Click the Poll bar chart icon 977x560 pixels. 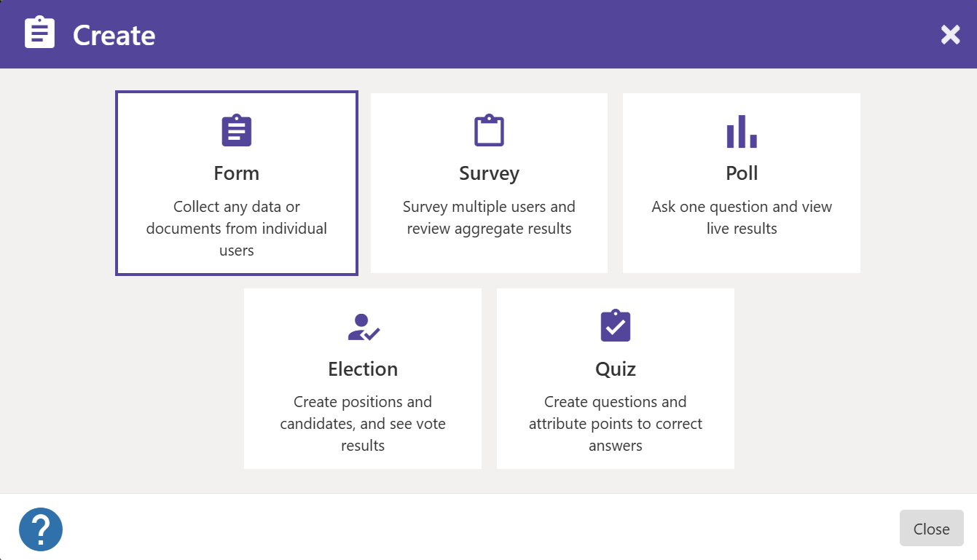(742, 131)
